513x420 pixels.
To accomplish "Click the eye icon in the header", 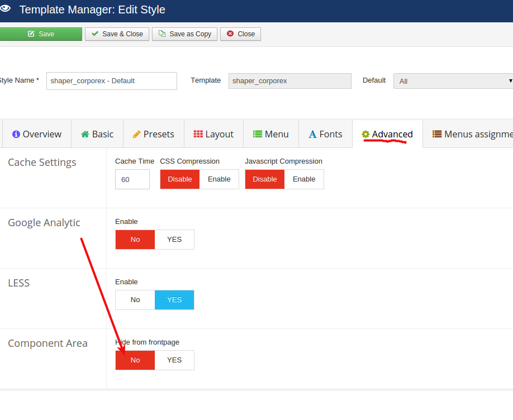I will point(5,9).
